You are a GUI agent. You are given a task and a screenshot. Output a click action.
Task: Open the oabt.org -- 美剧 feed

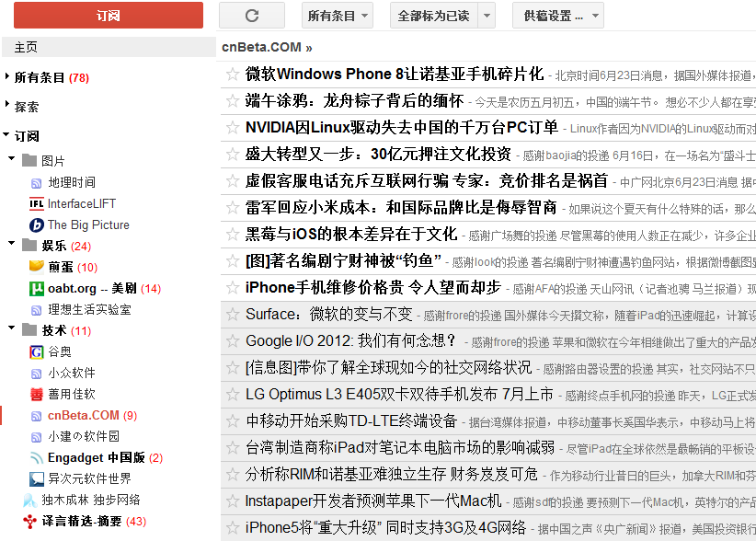coord(104,288)
